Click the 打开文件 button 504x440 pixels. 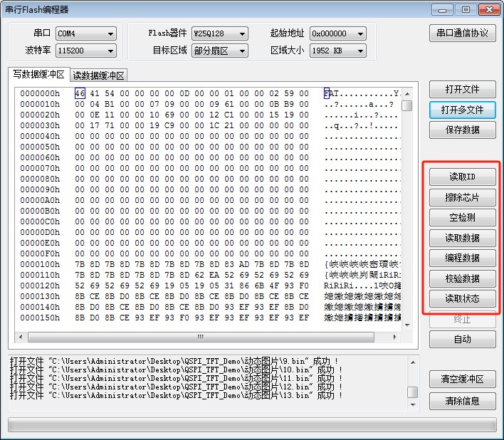tap(462, 89)
